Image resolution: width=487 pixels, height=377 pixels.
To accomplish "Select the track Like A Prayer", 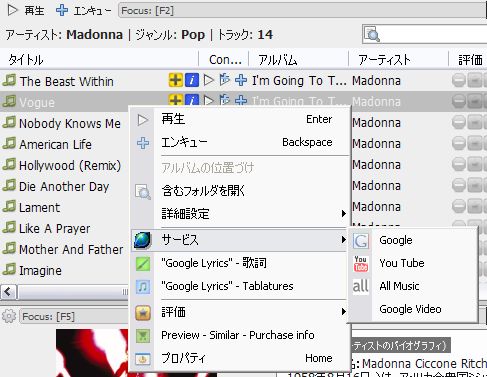I will click(x=55, y=228).
